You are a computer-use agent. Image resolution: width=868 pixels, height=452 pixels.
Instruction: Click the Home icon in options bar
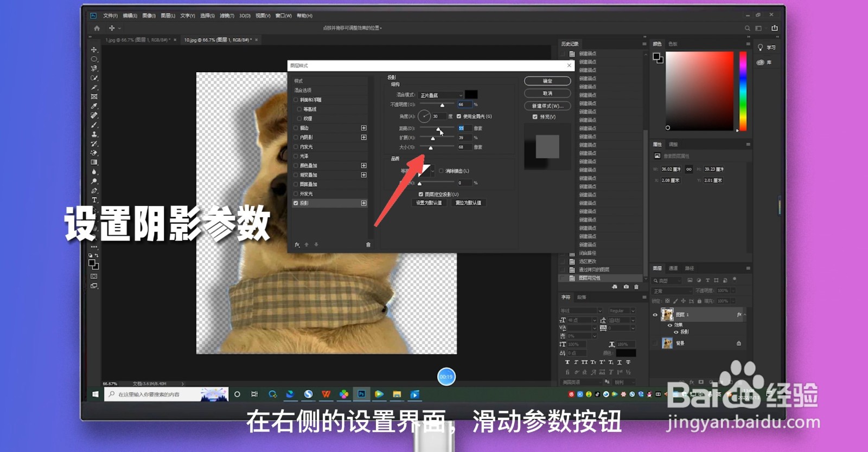point(97,28)
